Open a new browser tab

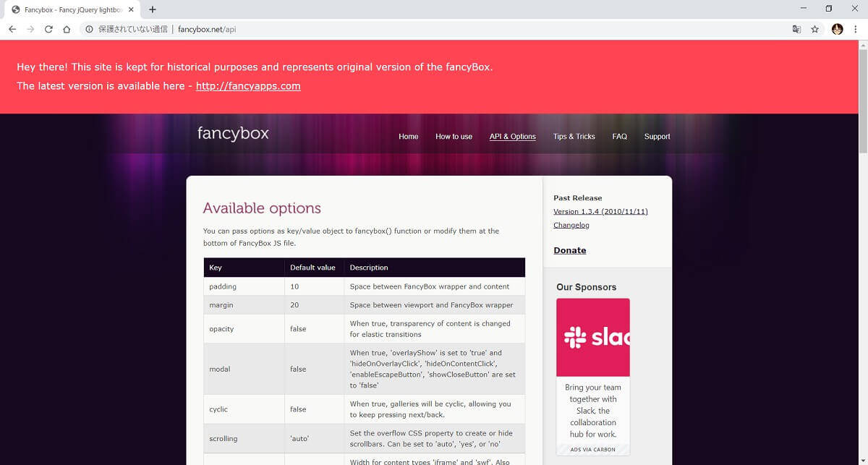[151, 10]
